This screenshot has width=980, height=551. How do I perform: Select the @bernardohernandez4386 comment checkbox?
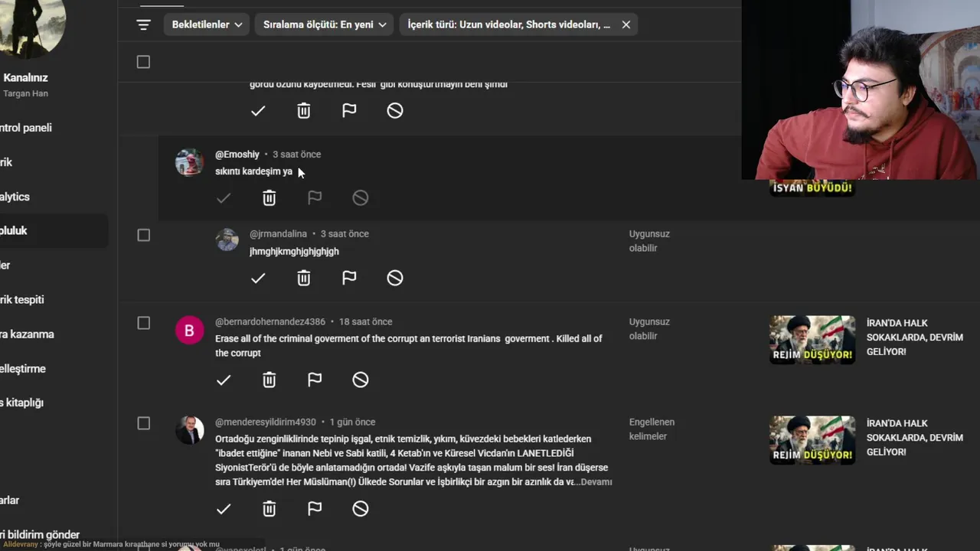click(x=143, y=323)
